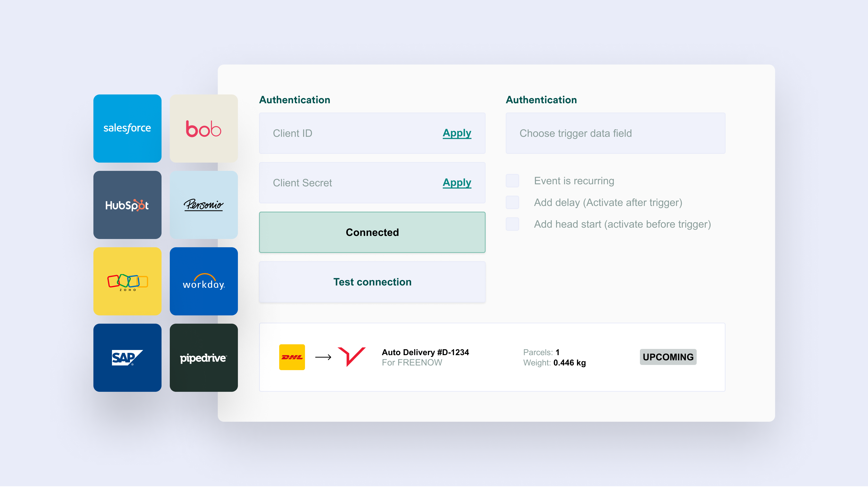The image size is (868, 494).
Task: Apply the Client ID value
Action: (456, 133)
